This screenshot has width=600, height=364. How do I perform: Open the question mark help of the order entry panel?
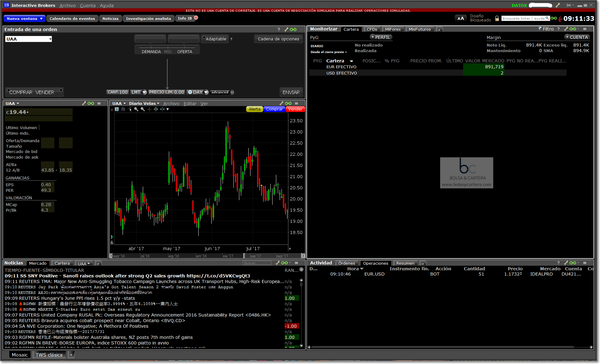click(x=279, y=29)
